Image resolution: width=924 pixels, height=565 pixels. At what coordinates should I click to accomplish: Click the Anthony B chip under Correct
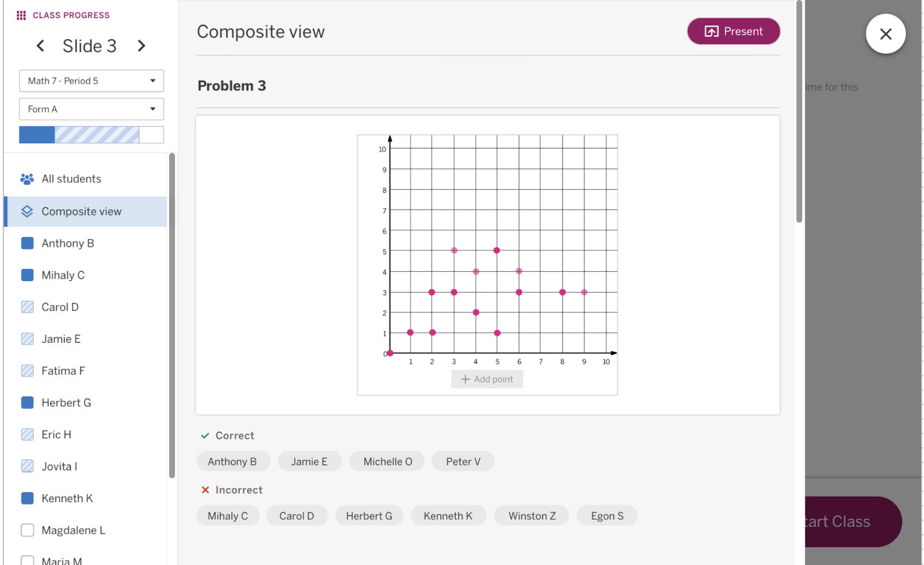[x=233, y=461]
